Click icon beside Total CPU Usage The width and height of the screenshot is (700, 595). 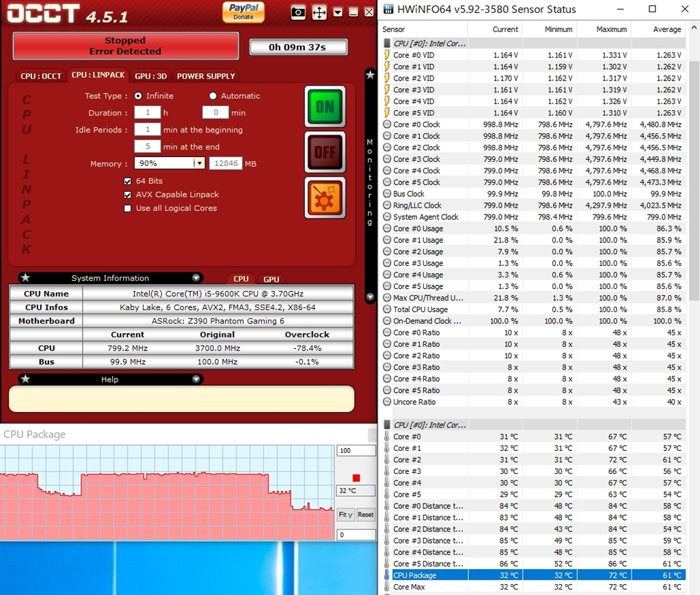387,309
